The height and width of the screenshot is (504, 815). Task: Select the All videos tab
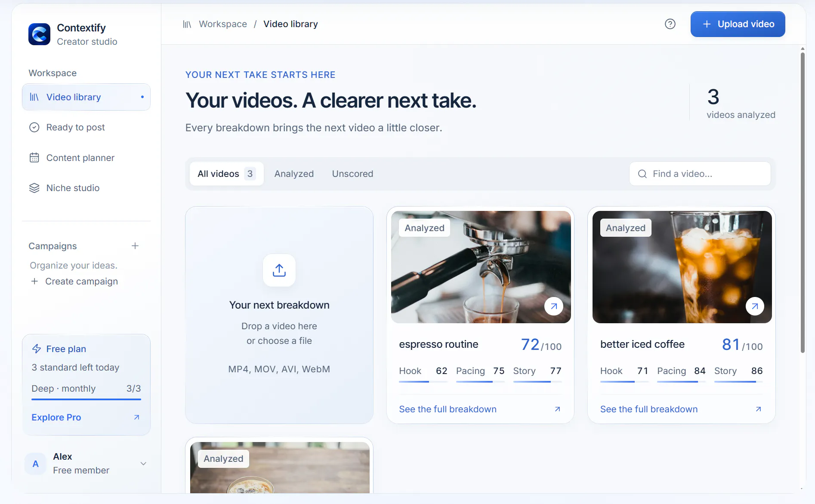[x=226, y=174]
